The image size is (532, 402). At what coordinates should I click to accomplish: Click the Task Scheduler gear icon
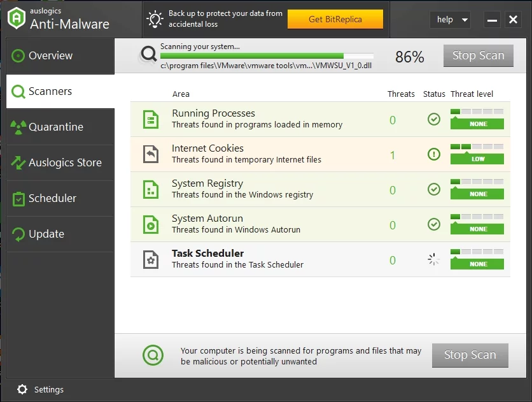151,259
